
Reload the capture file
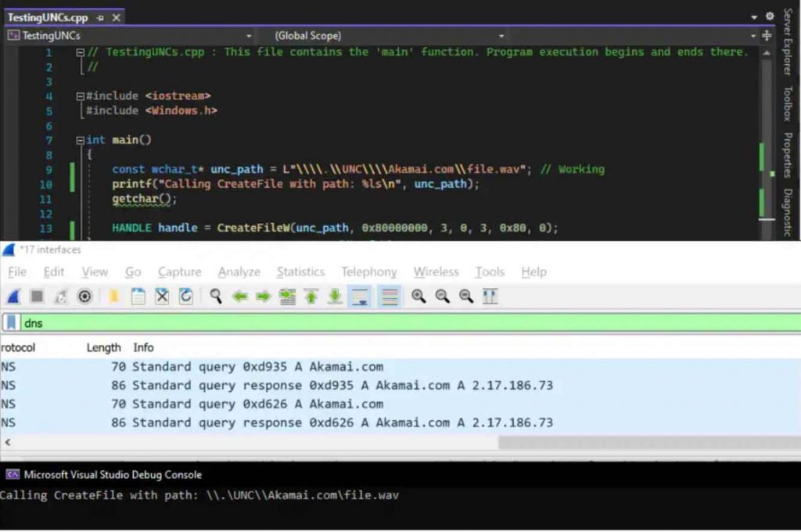pos(186,297)
